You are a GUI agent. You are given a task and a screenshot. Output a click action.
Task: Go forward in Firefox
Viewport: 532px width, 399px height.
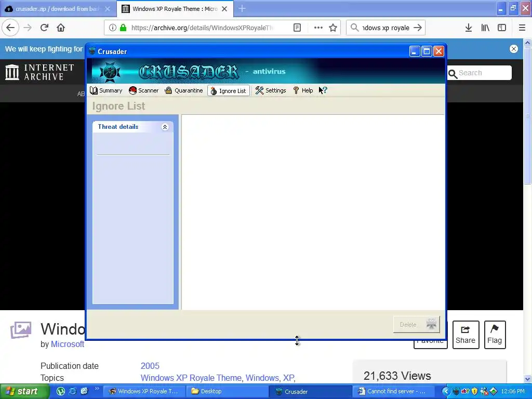coord(28,28)
